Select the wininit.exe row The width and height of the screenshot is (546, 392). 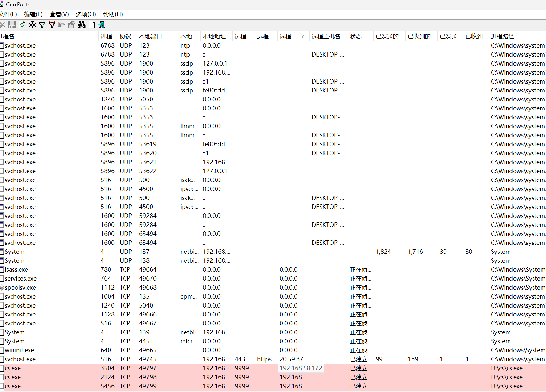[x=273, y=350]
